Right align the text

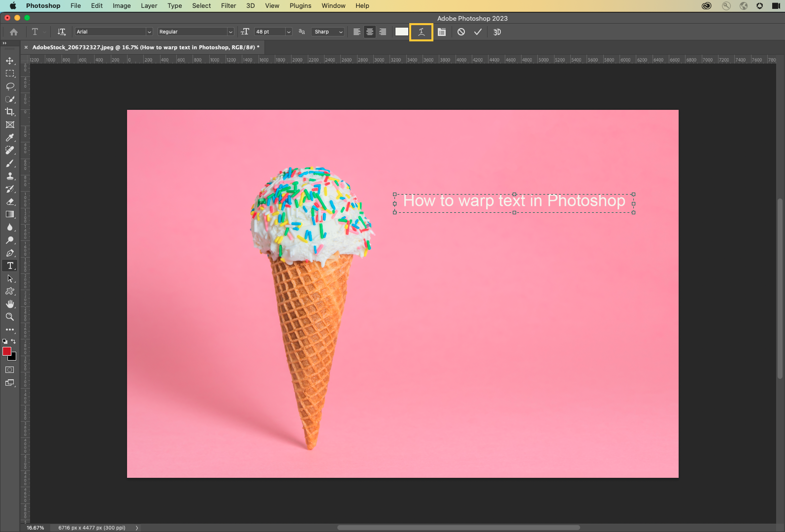(383, 32)
